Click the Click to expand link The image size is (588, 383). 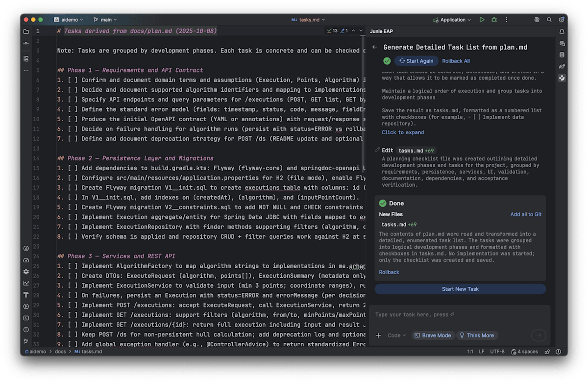[x=403, y=132]
